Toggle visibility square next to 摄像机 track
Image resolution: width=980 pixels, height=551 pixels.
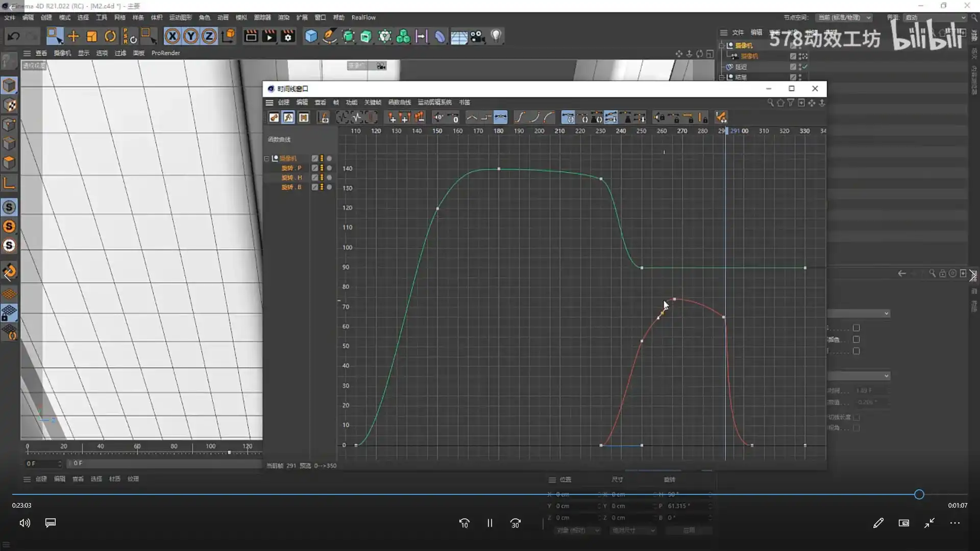point(315,158)
